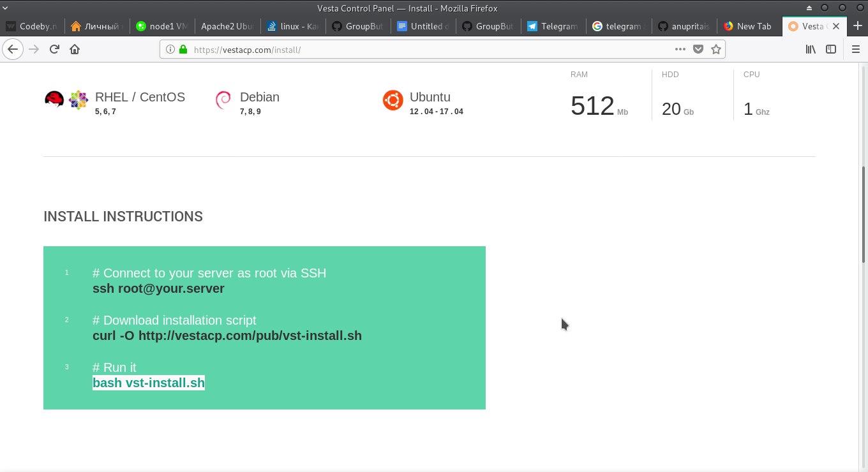
Task: Open the Firefox home page
Action: click(75, 49)
